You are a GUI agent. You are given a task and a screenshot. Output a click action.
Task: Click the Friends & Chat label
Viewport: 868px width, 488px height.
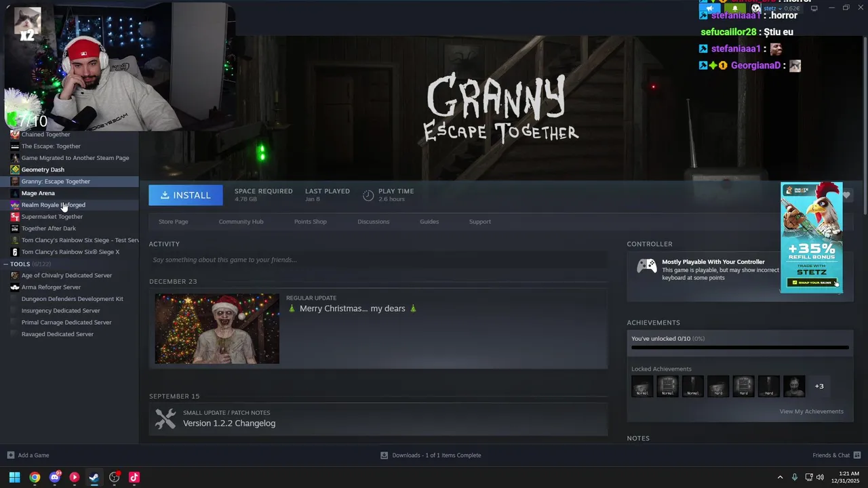click(x=831, y=455)
